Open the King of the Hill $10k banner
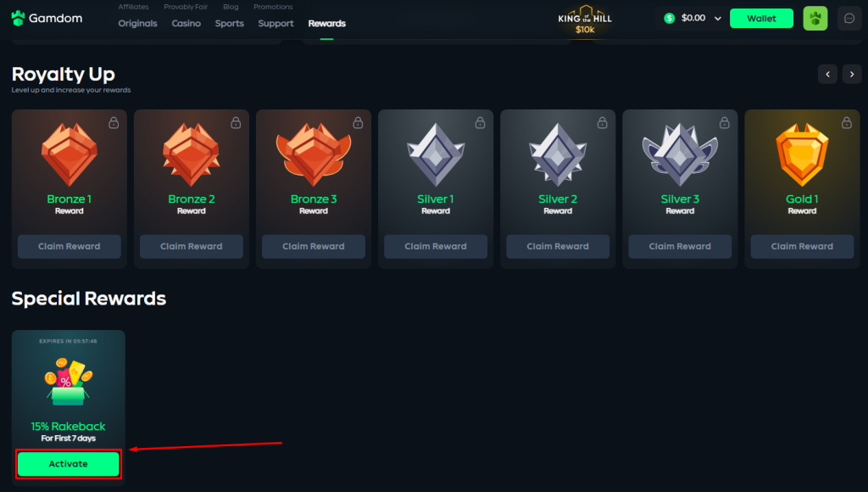 tap(585, 20)
